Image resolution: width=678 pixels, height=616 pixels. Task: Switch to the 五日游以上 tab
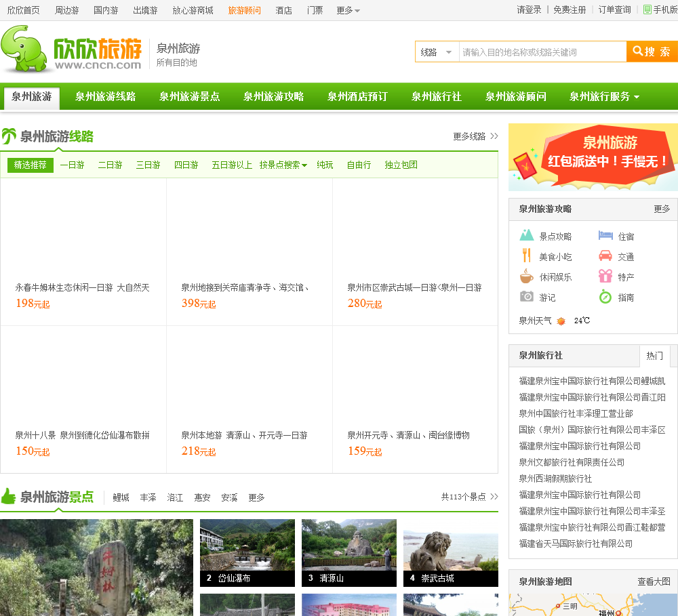pyautogui.click(x=232, y=165)
